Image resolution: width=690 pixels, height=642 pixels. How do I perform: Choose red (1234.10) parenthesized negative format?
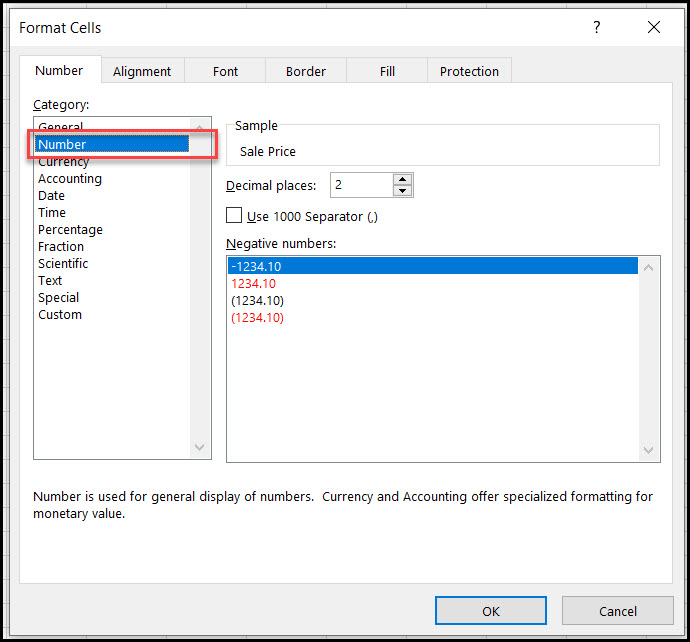(257, 318)
